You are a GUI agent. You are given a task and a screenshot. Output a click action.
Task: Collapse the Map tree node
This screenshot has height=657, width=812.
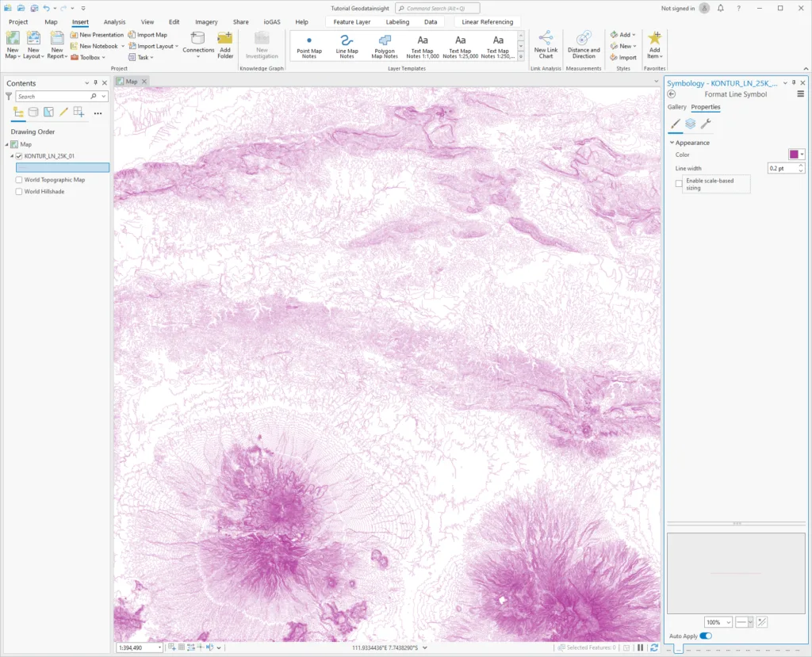click(x=7, y=144)
